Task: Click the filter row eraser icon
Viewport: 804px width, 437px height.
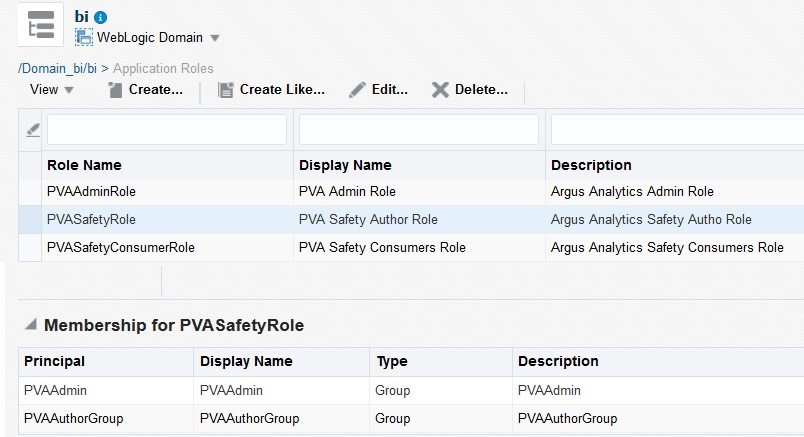Action: [31, 129]
